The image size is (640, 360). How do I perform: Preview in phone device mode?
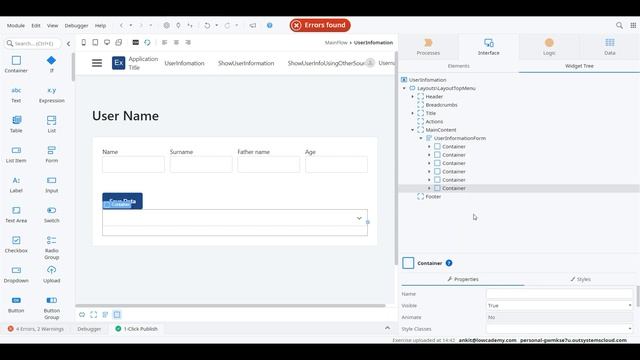(x=84, y=42)
